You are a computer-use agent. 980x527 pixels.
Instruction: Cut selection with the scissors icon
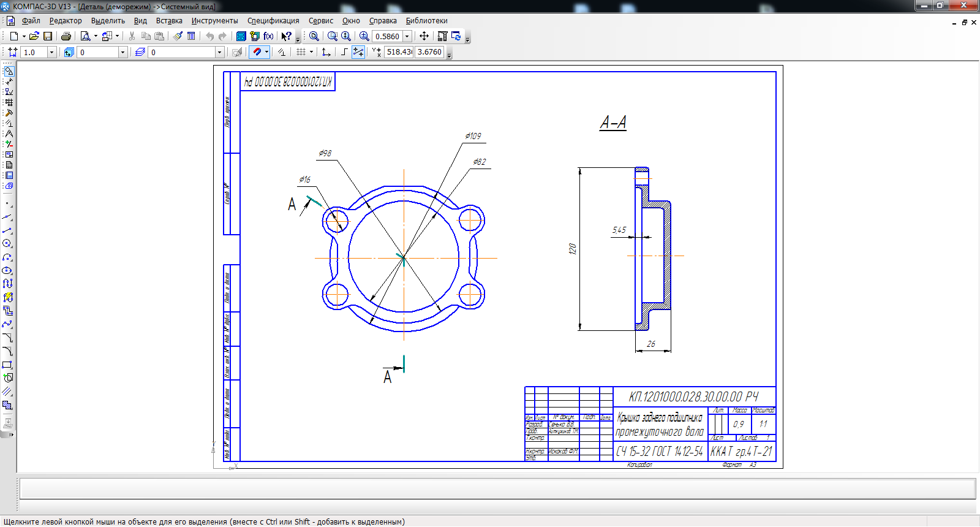pyautogui.click(x=132, y=36)
